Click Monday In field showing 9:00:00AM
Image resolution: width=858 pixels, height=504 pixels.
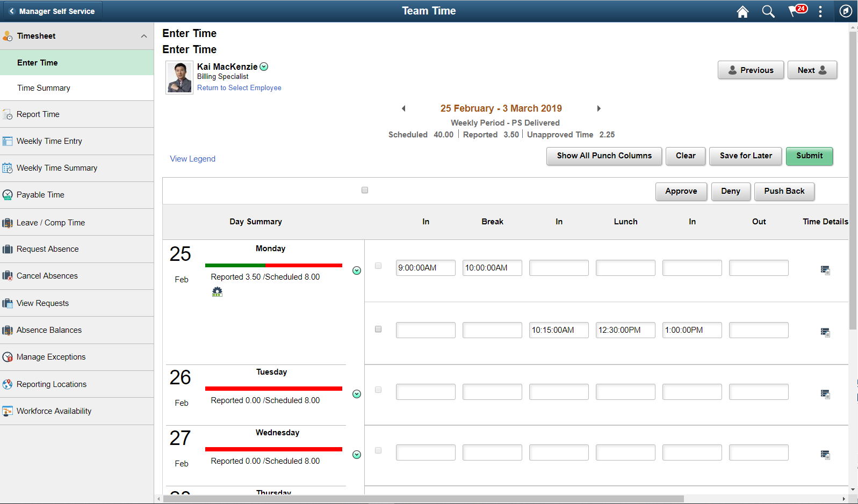click(x=426, y=268)
